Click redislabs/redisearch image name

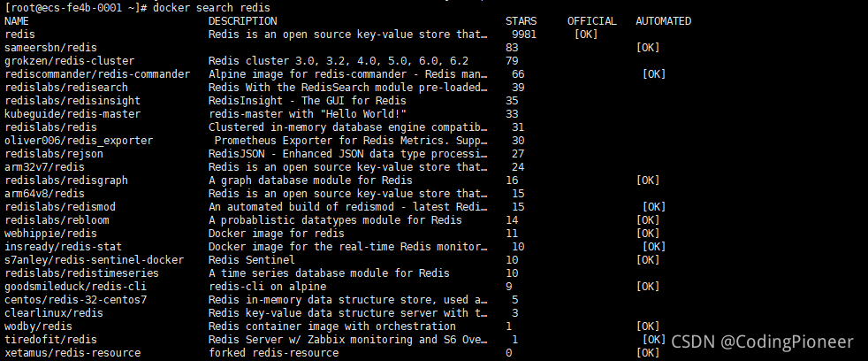pyautogui.click(x=66, y=88)
